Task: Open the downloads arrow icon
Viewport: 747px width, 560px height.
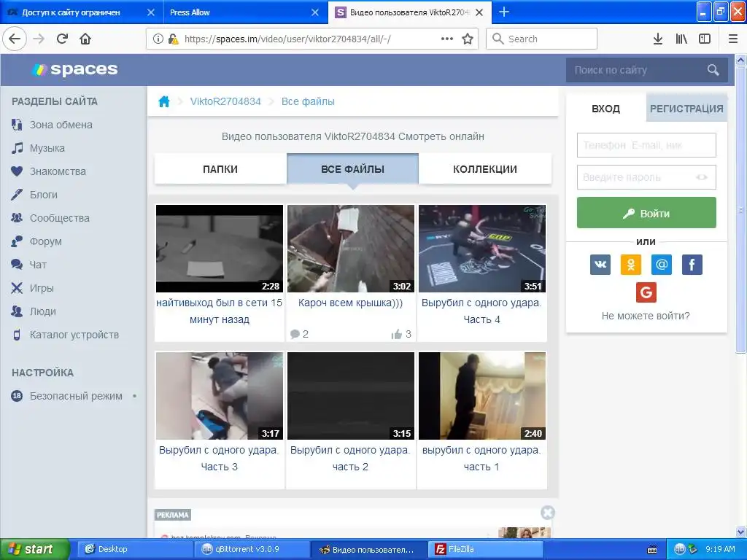Action: click(658, 39)
